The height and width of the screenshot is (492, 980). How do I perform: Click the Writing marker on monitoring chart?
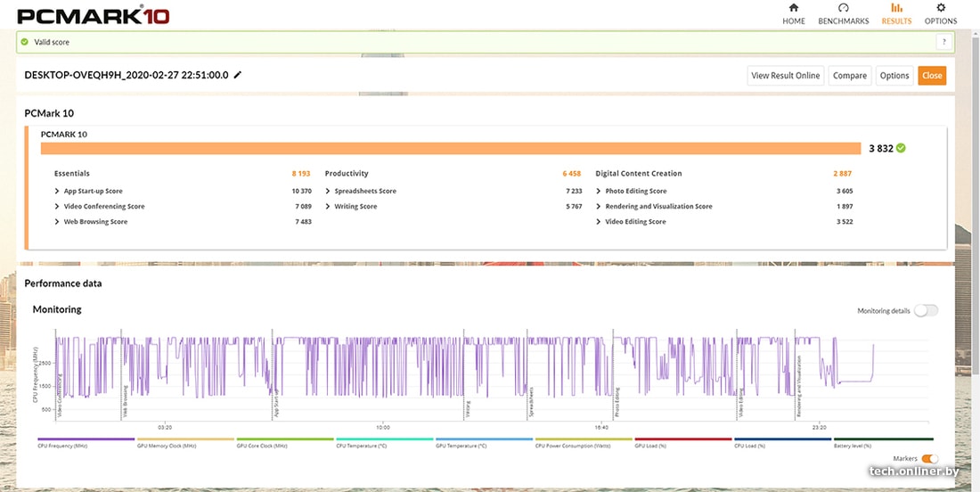tap(467, 408)
